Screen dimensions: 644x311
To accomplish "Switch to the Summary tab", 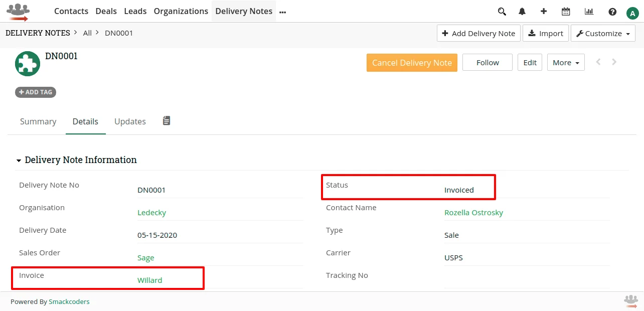I will (x=38, y=121).
